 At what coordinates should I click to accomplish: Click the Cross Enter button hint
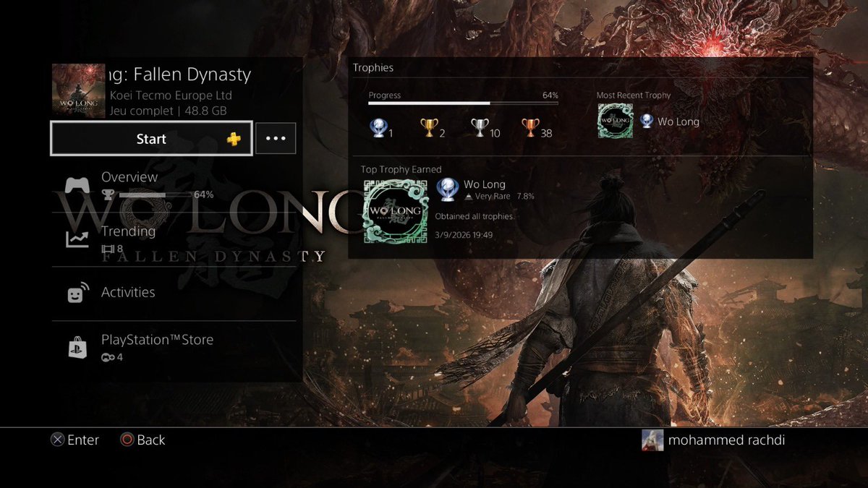(x=75, y=440)
